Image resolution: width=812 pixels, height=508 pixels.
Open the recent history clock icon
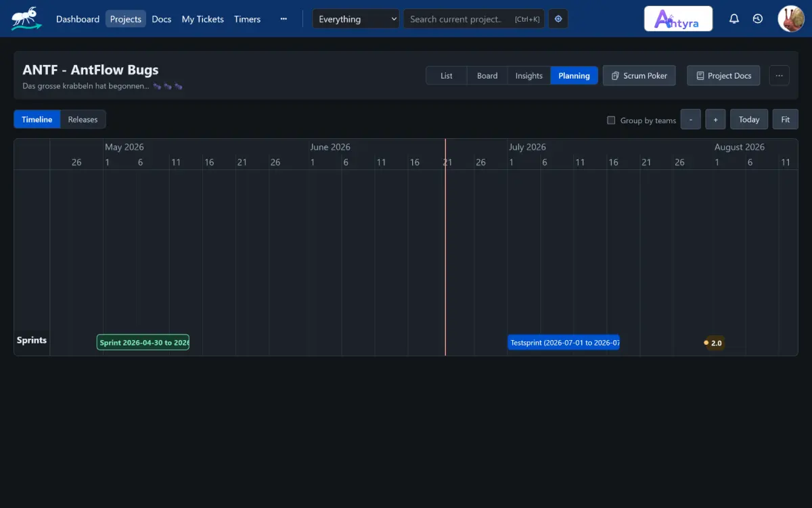tap(758, 19)
